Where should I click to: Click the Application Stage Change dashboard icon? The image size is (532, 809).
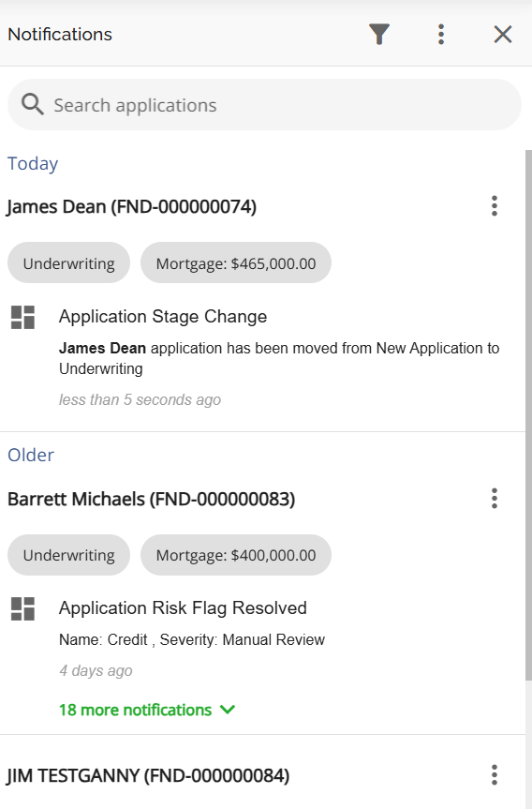click(22, 317)
